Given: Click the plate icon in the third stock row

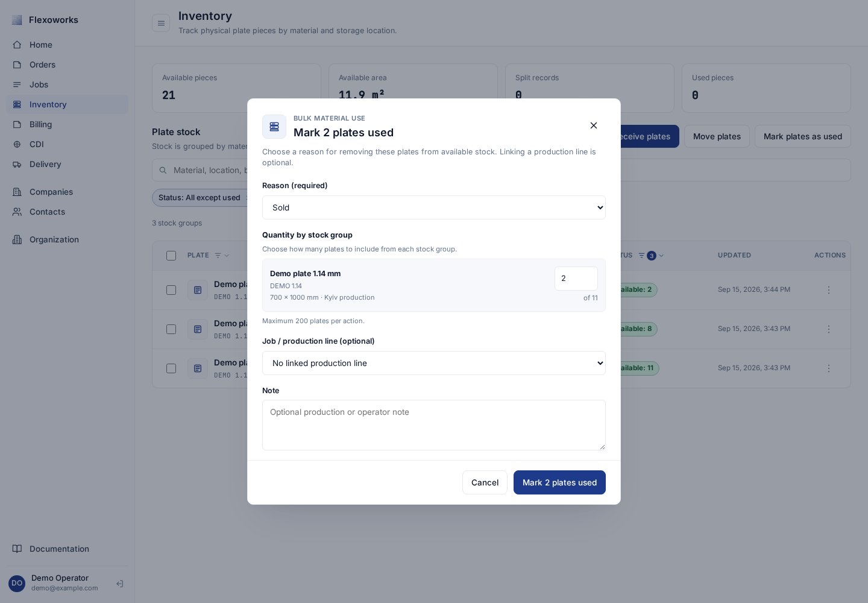Looking at the screenshot, I should click(198, 368).
